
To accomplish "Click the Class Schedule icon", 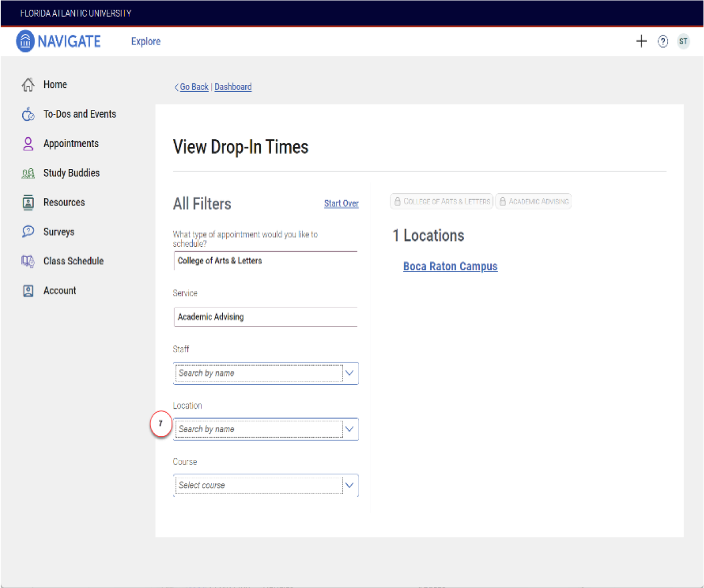I will click(28, 261).
